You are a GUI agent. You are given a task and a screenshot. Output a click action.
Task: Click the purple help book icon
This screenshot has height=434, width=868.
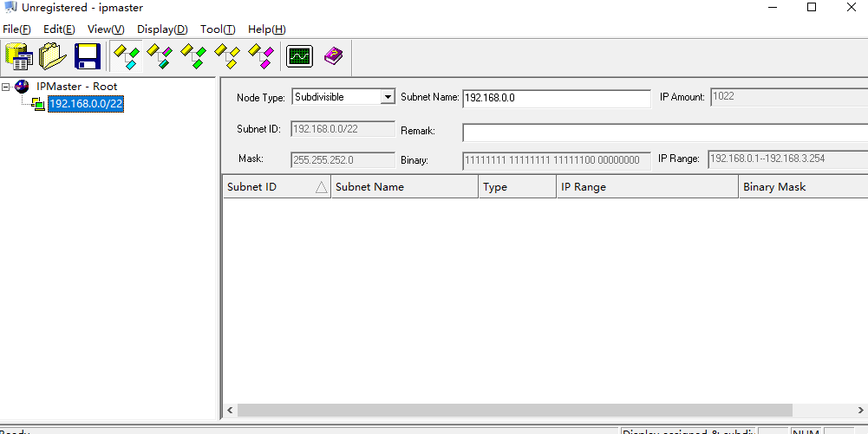point(333,57)
